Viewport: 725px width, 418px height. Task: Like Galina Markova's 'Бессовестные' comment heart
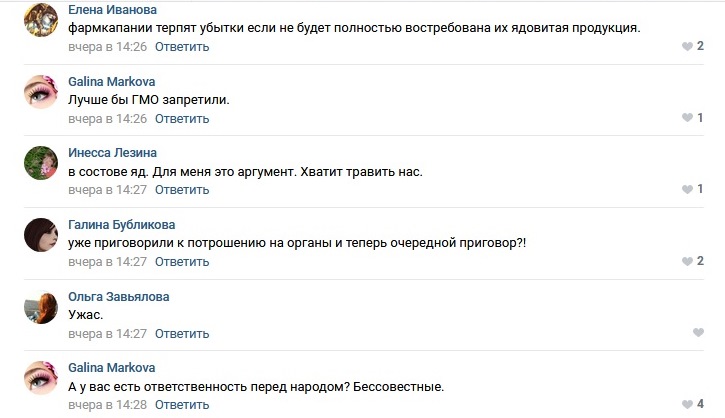tap(687, 405)
